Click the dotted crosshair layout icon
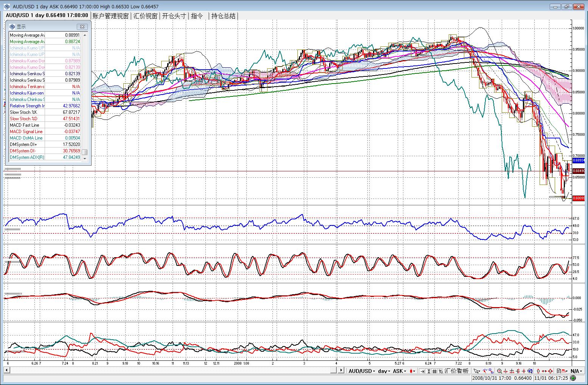 (441, 371)
